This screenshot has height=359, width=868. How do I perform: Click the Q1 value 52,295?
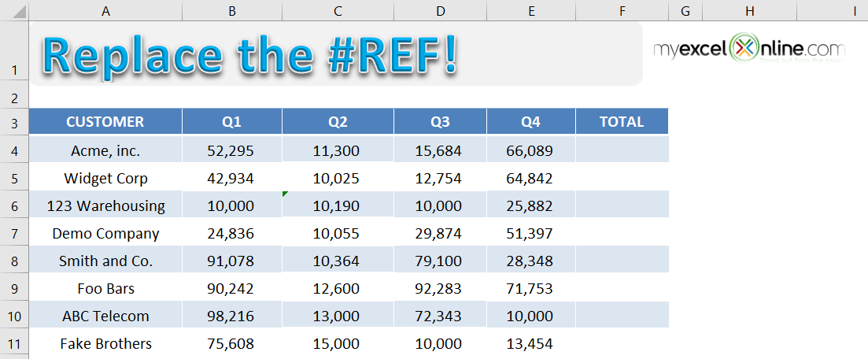pos(231,150)
